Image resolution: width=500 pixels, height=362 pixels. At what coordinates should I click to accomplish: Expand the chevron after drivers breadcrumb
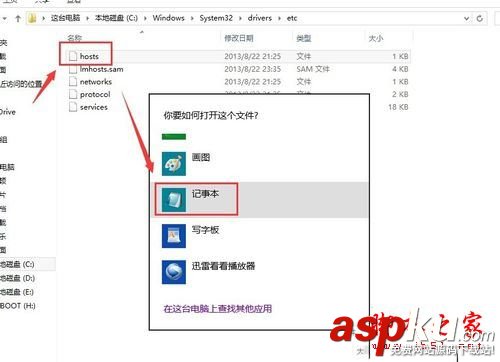279,18
